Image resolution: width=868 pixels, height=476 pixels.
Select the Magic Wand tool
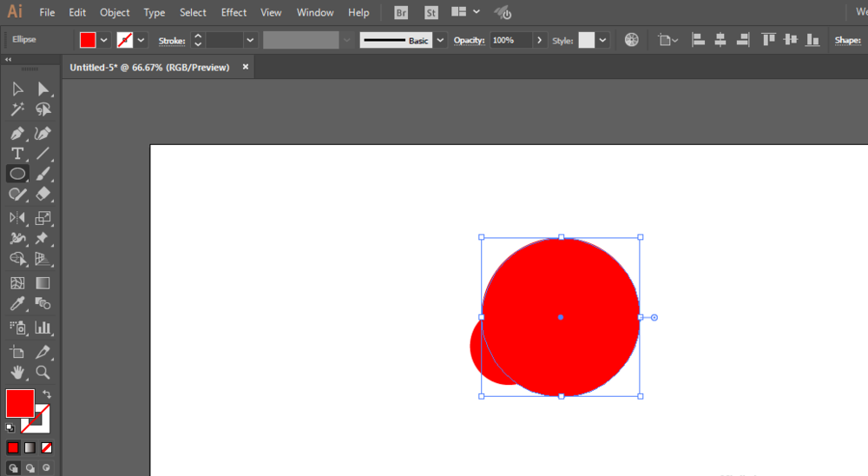[17, 109]
